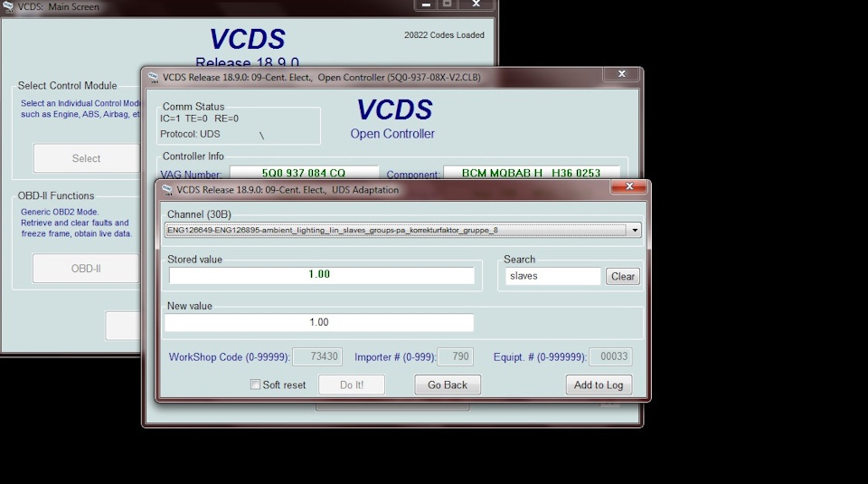
Task: Click the VAG Number field 5Q0 937 084 CQ
Action: [304, 173]
